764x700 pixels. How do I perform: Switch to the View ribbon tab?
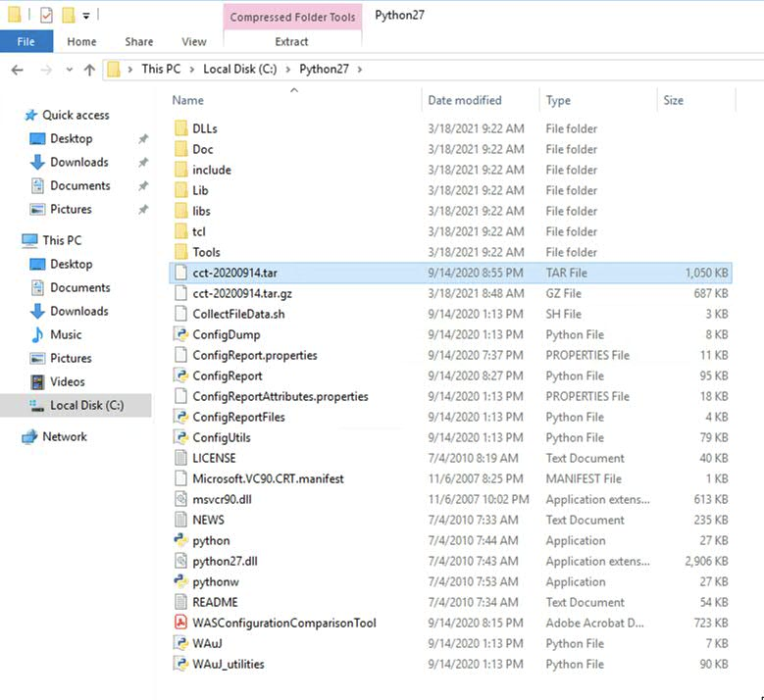[x=194, y=42]
